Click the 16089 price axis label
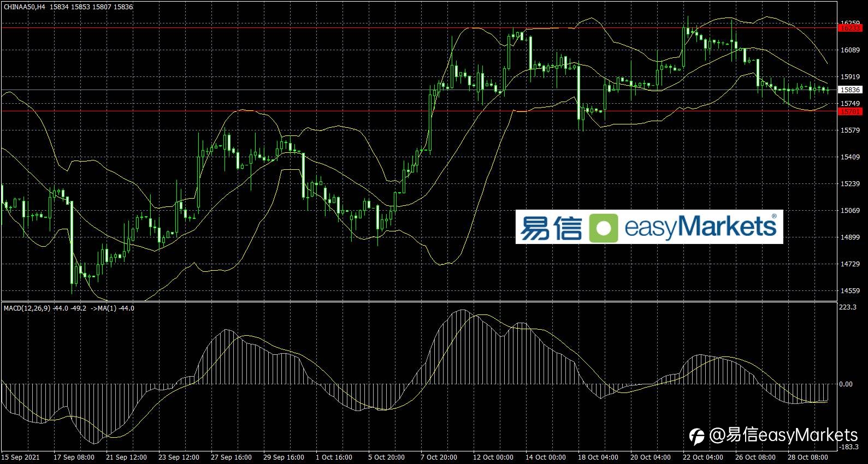This screenshot has height=464, width=868. [850, 50]
